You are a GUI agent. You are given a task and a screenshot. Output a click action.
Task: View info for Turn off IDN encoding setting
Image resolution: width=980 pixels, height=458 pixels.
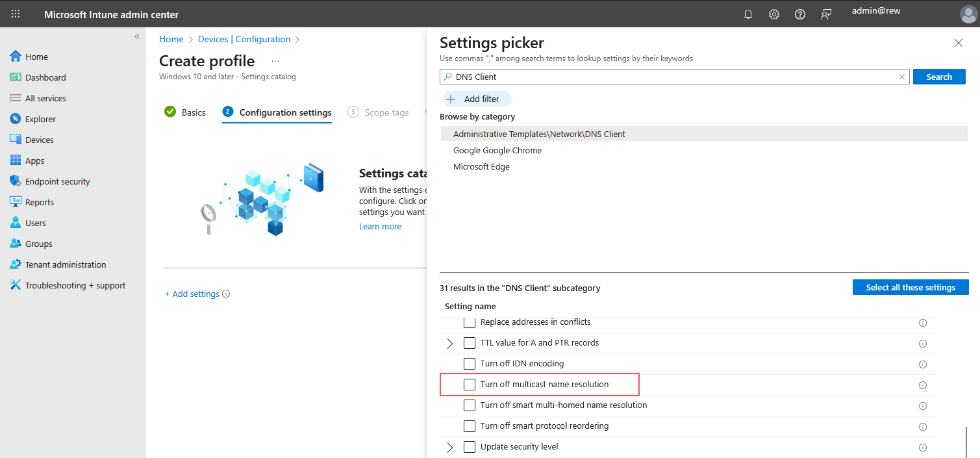[923, 364]
